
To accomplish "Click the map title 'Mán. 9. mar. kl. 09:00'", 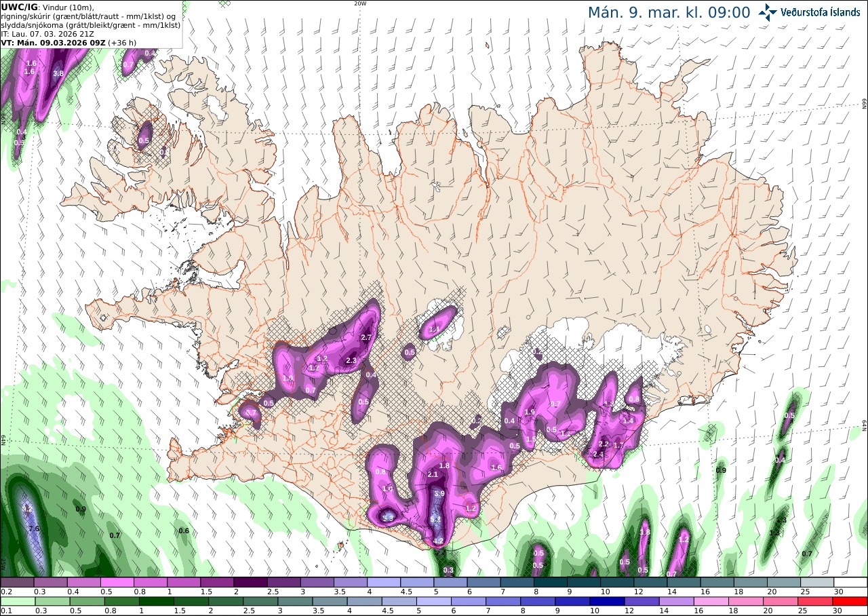I will pyautogui.click(x=669, y=12).
